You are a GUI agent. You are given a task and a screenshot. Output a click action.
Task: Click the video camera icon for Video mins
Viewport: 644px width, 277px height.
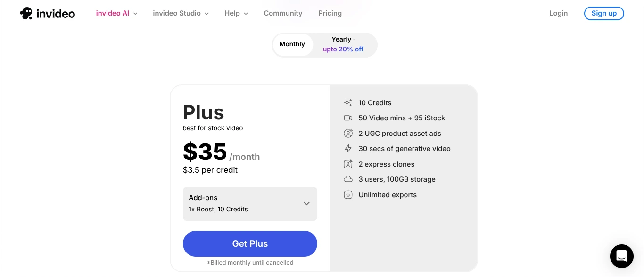tap(348, 118)
